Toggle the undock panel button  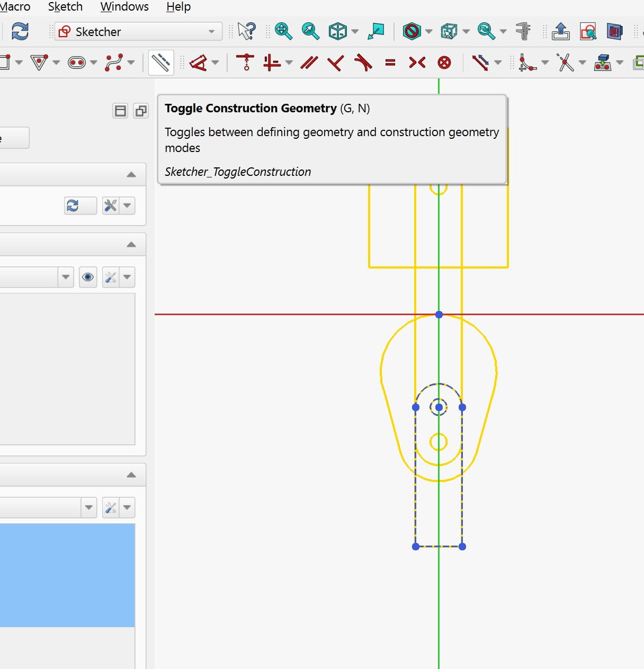tap(141, 111)
